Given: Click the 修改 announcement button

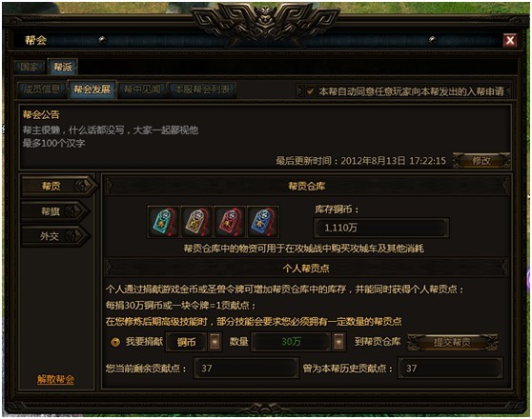Looking at the screenshot, I should (481, 160).
